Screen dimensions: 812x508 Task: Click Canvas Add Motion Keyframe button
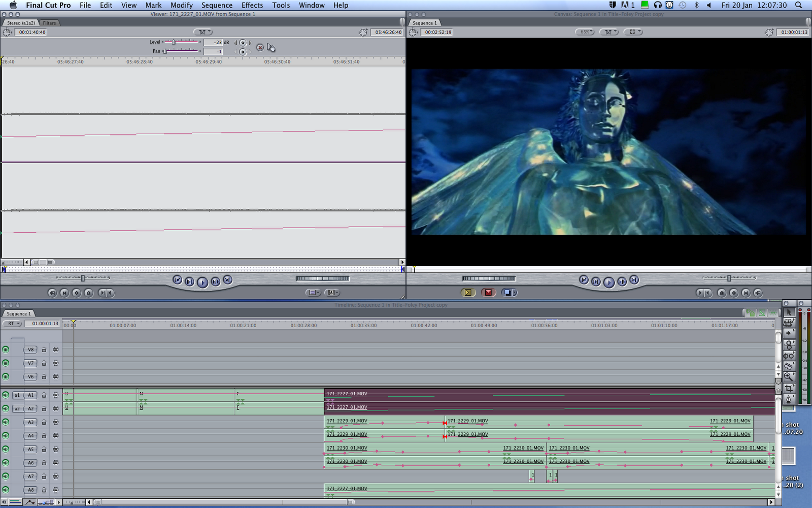734,293
